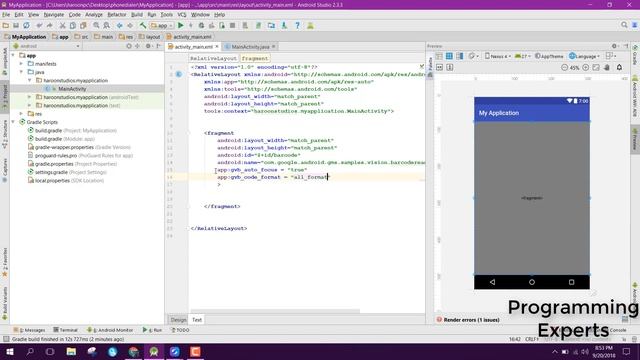640x360 pixels.
Task: Click the Paste icon in toolbar
Action: point(83,25)
